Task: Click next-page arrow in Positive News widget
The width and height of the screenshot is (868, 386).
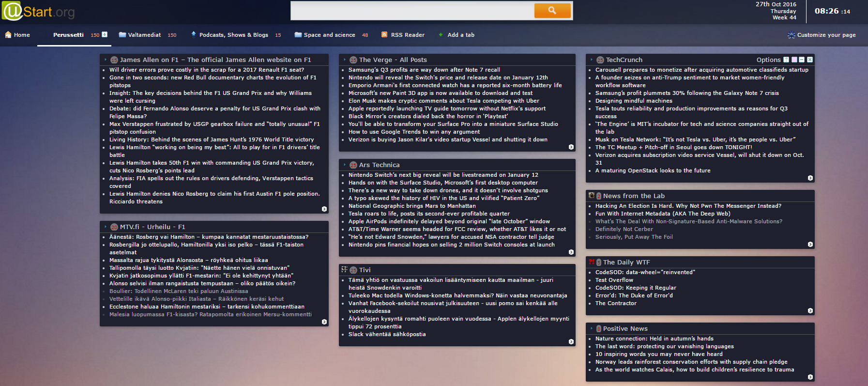Action: 810,377
